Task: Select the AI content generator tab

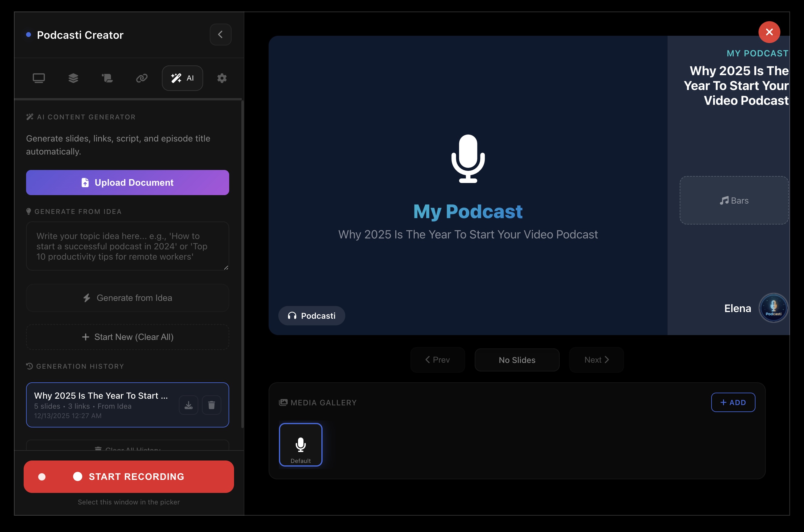Action: coord(182,78)
